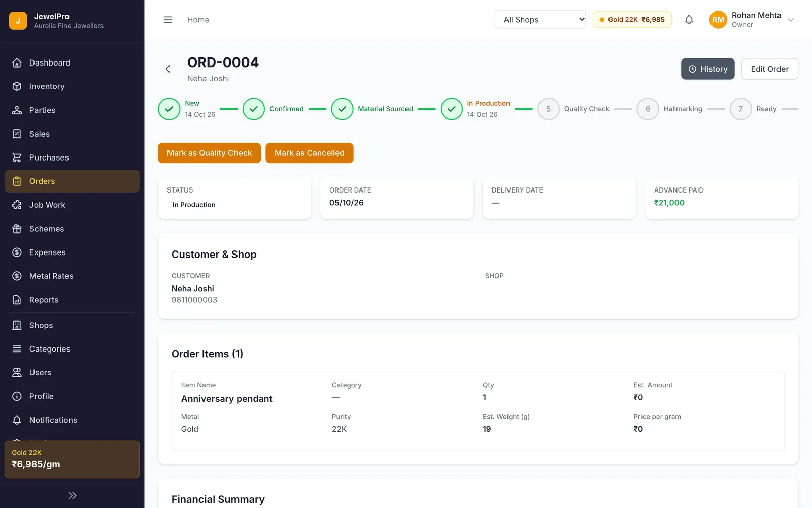Click the Notifications bell in sidebar
812x508 pixels.
pos(17,420)
